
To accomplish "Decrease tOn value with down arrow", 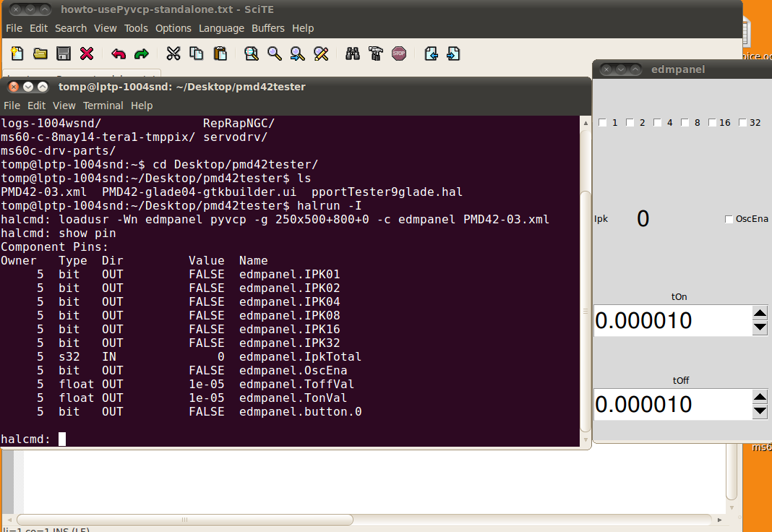I will pyautogui.click(x=760, y=327).
